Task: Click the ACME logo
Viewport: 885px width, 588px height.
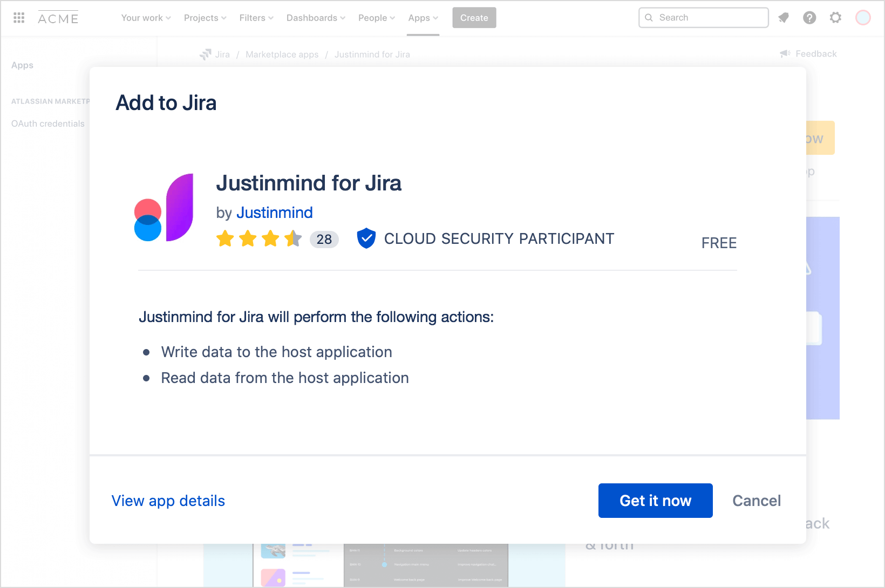Action: [x=58, y=18]
